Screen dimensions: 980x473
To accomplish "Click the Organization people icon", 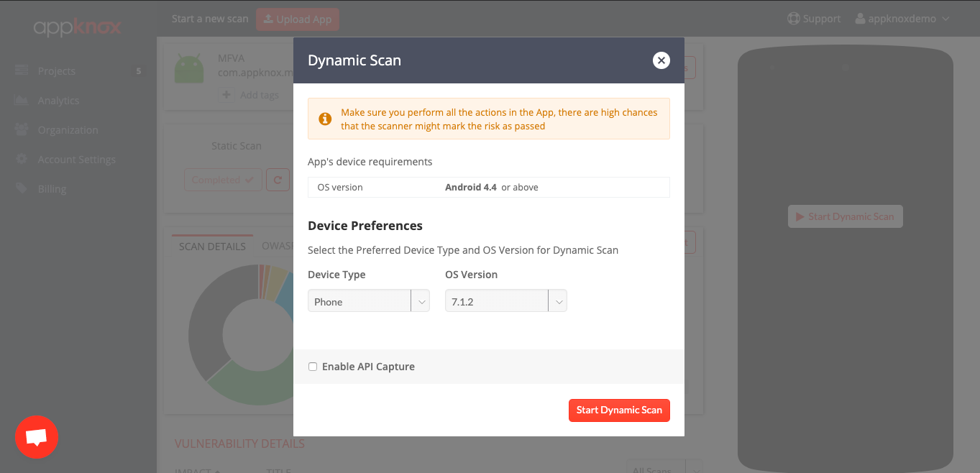I will click(22, 130).
